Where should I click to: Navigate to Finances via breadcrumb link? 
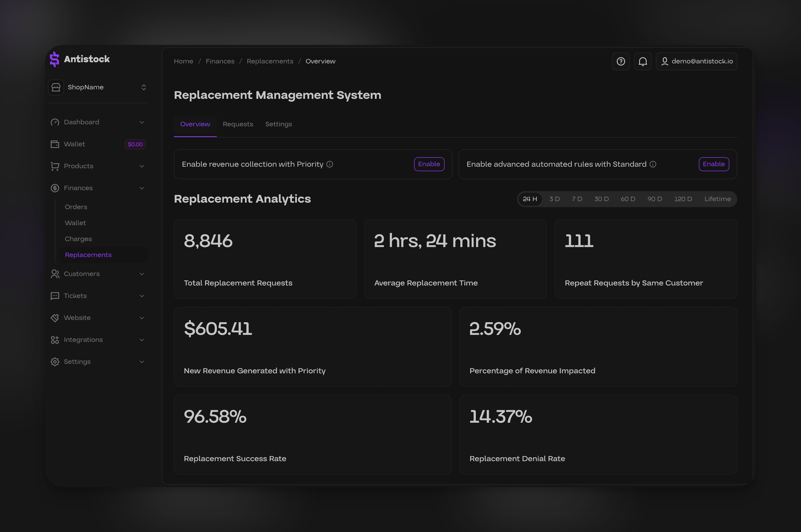[220, 61]
